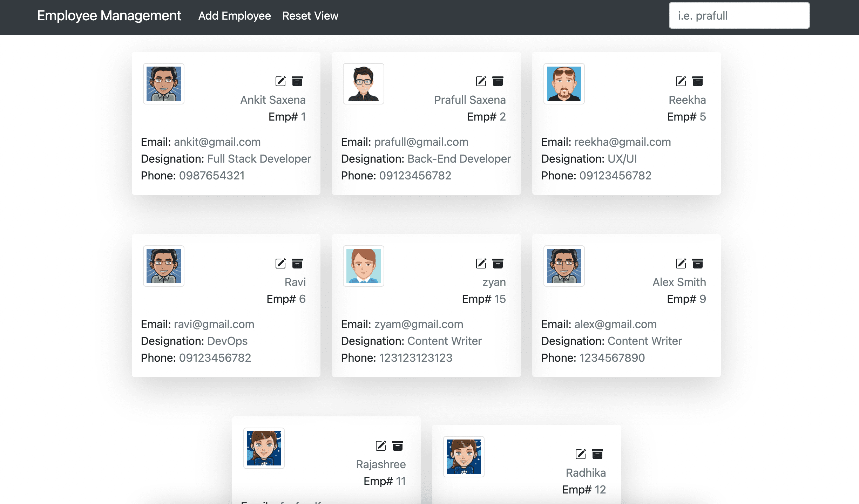Screen dimensions: 859x504
Task: Edit Reekha's employee details
Action: [680, 81]
